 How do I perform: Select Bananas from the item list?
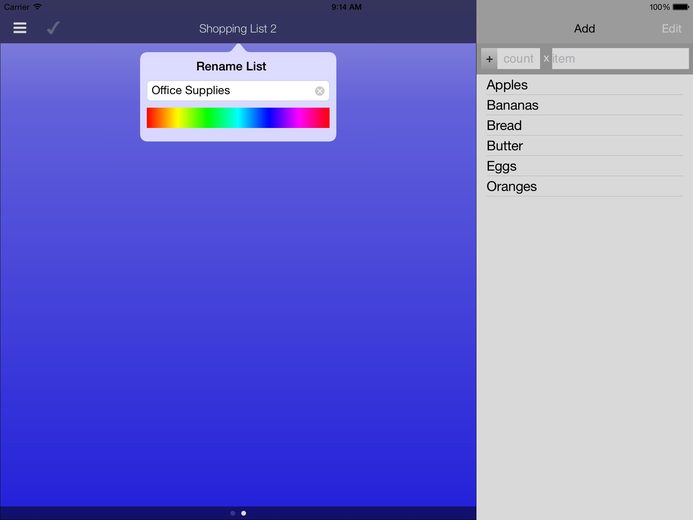point(584,105)
